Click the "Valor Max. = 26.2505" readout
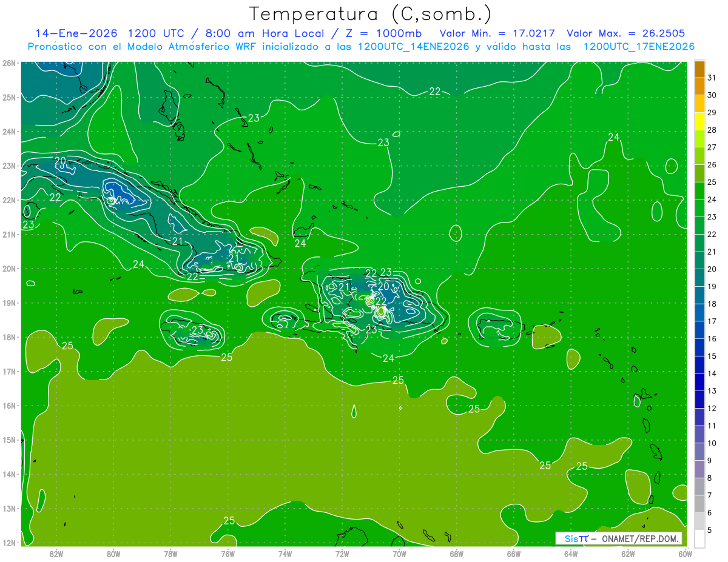The image size is (728, 562). click(x=625, y=33)
